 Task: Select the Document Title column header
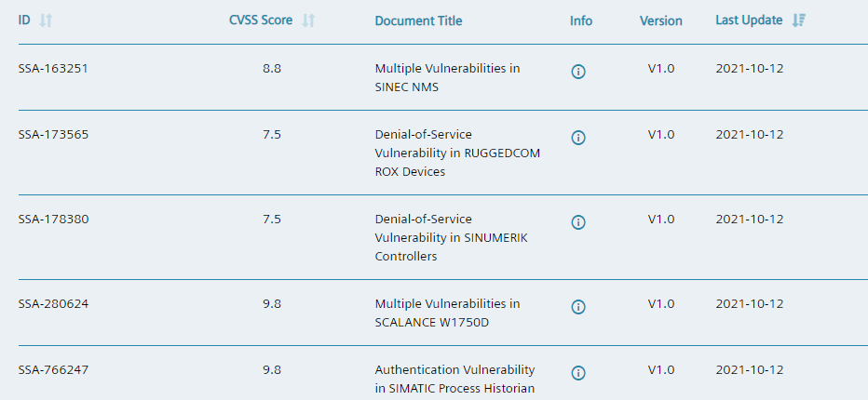click(418, 21)
